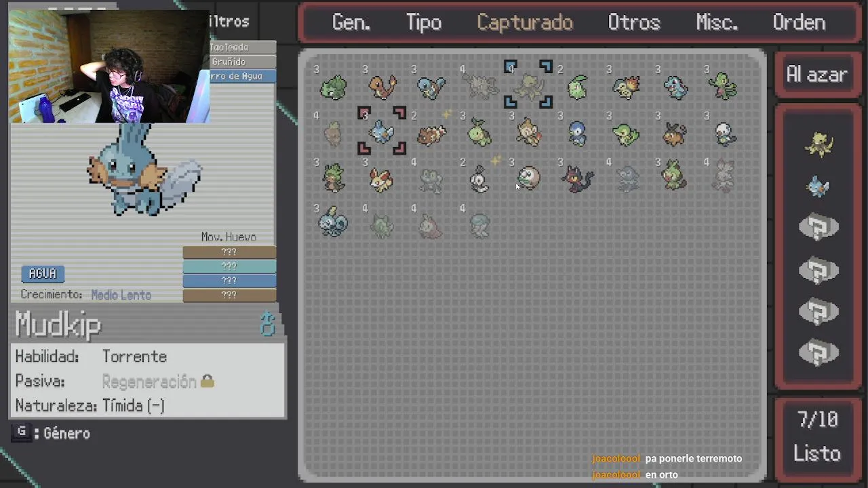
Task: Open the Capturado filter dropdown
Action: tap(525, 22)
